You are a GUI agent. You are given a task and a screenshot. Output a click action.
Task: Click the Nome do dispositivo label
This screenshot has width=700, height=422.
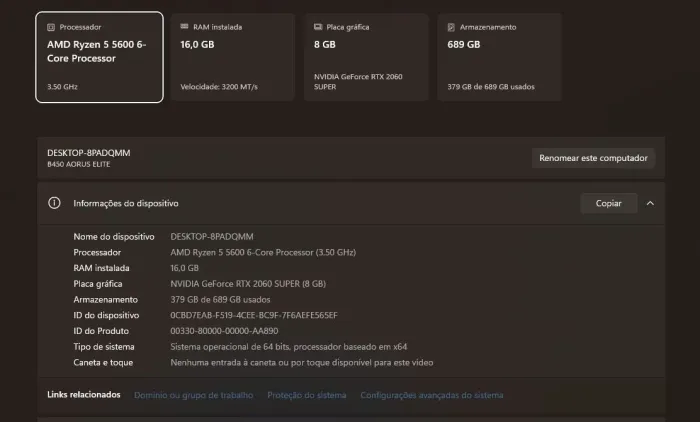click(x=114, y=237)
